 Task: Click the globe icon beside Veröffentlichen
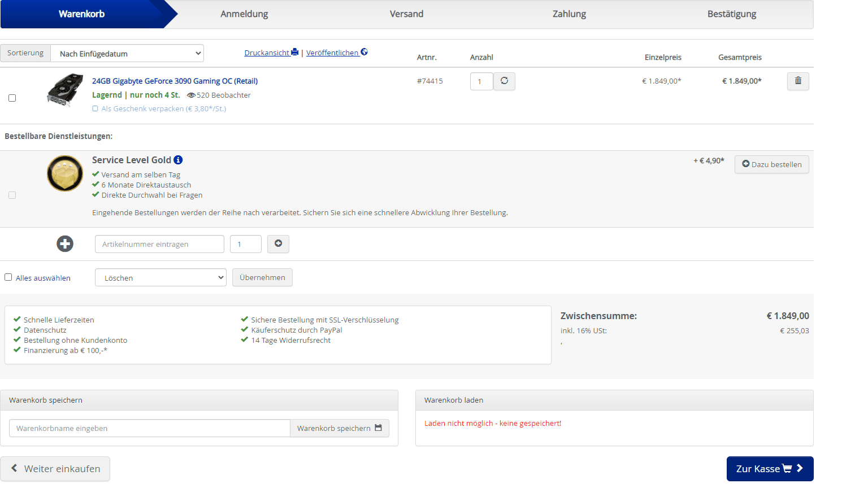coord(364,52)
